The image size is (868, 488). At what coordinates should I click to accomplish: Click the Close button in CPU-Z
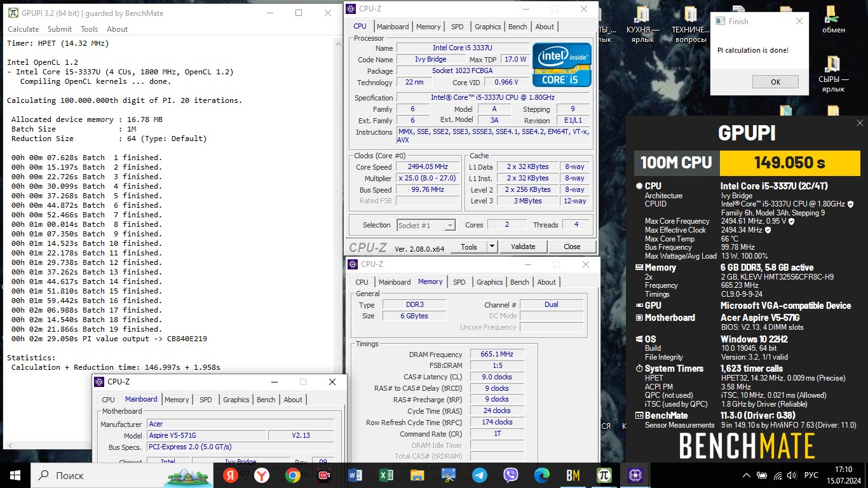click(572, 247)
